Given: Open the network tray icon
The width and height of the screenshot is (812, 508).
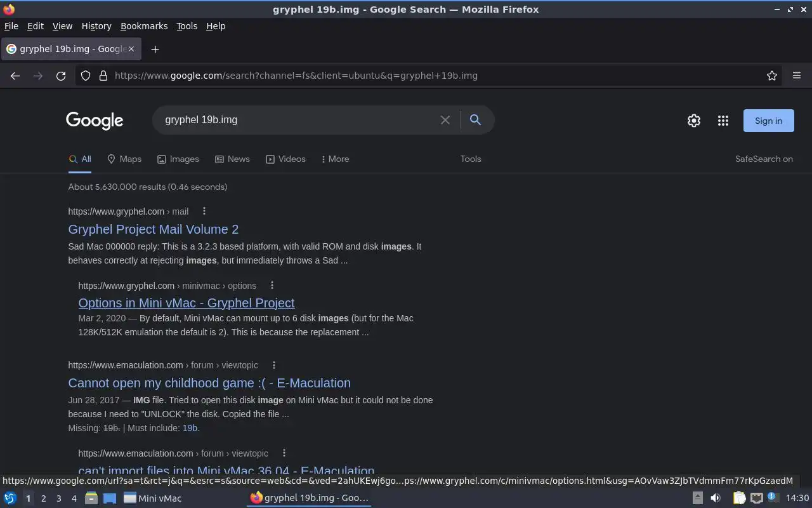Looking at the screenshot, I should [756, 498].
